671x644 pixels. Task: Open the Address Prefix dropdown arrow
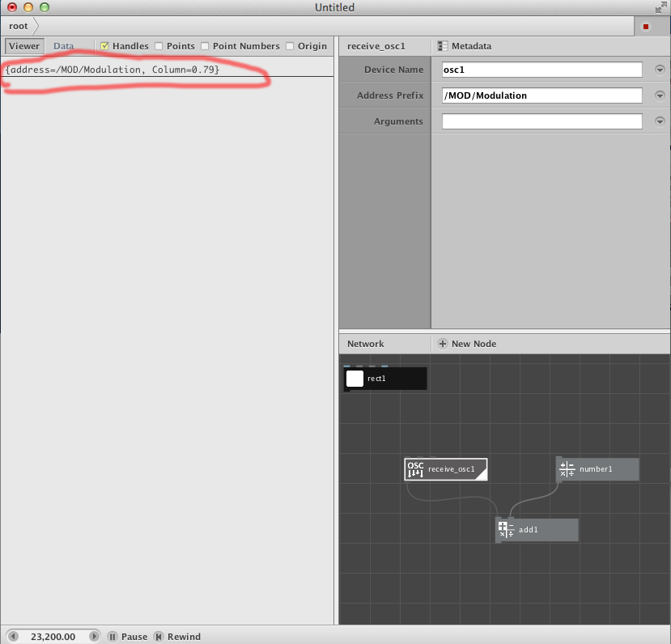(x=660, y=95)
